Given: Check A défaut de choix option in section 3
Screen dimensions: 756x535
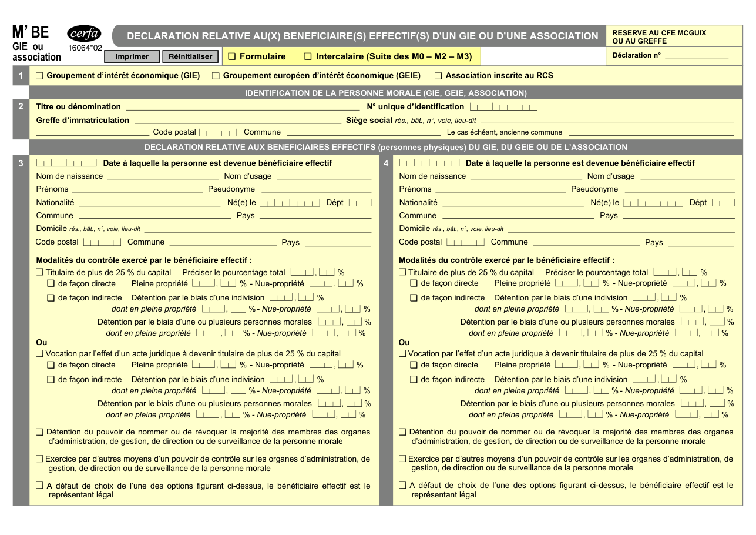Looking at the screenshot, I should pos(40,486).
